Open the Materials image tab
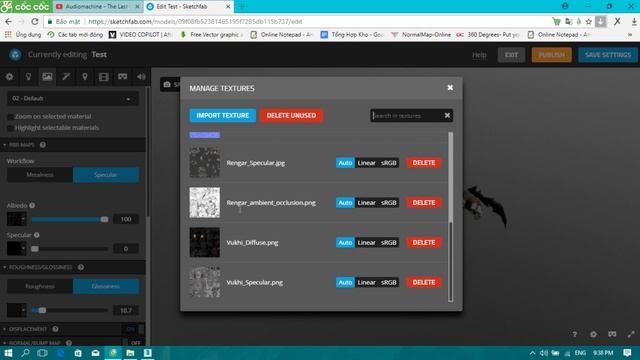Viewport: 640px width, 360px height. 47,77
